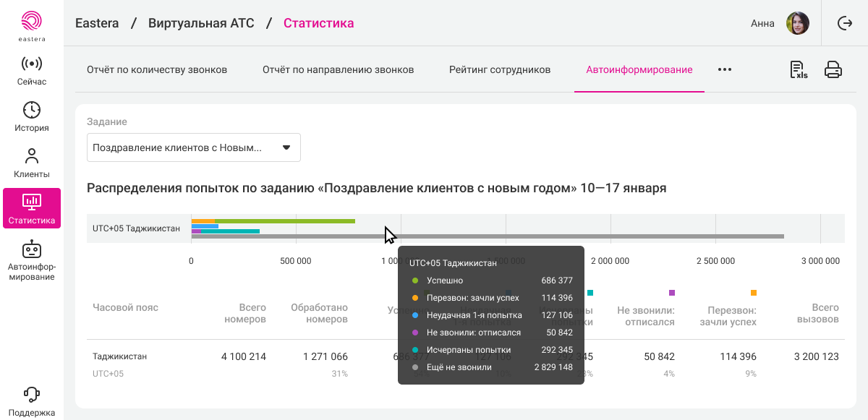Select Статистика in the sidebar
The image size is (868, 420).
pyautogui.click(x=31, y=208)
